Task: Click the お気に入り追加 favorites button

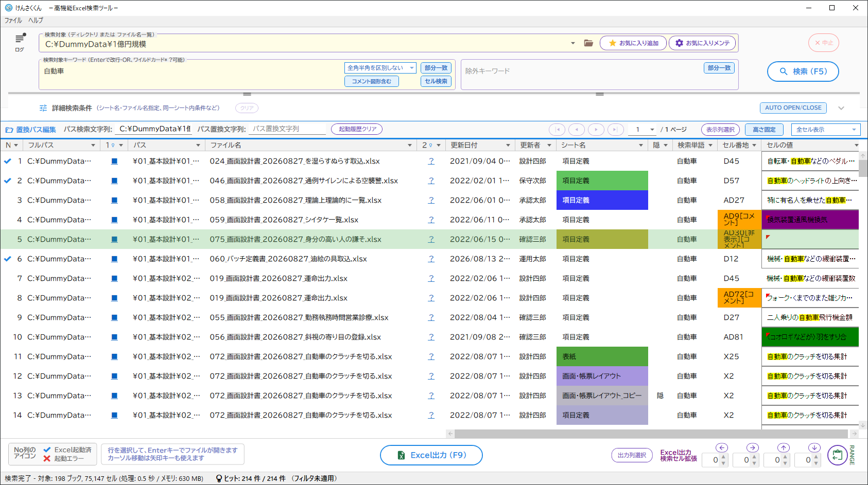Action: point(633,43)
